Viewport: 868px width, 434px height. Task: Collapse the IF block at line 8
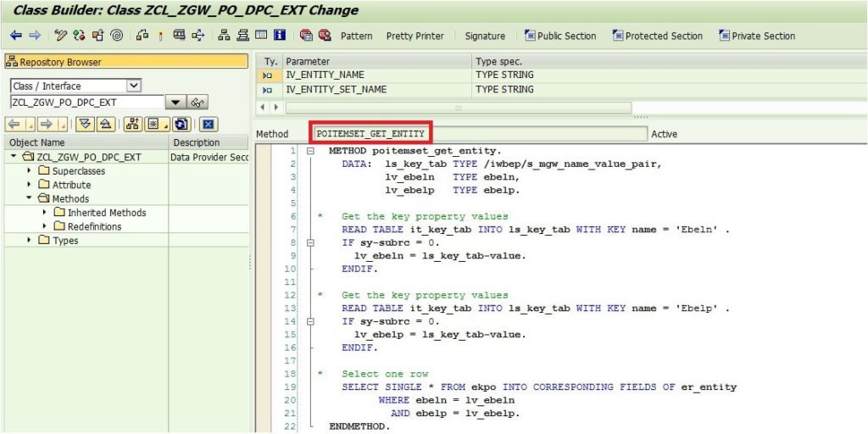click(310, 242)
